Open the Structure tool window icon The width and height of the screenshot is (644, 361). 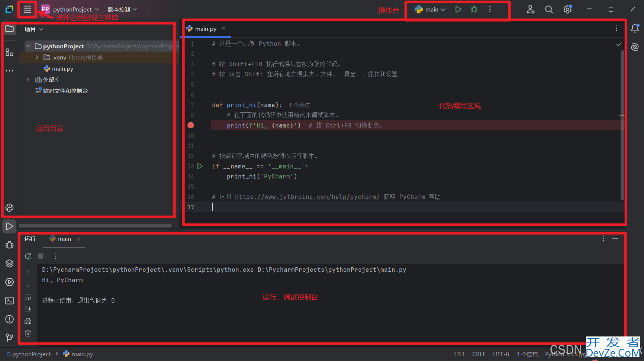click(x=10, y=52)
